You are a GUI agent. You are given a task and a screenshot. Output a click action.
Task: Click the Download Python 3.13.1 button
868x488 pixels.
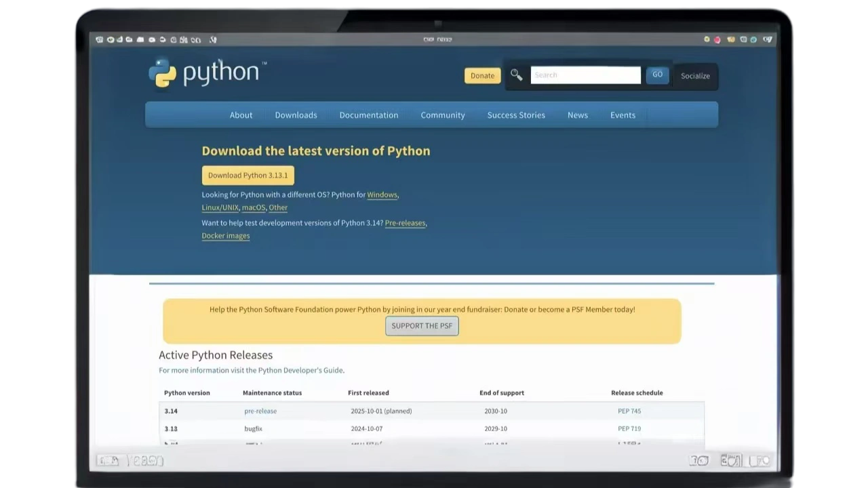point(248,175)
